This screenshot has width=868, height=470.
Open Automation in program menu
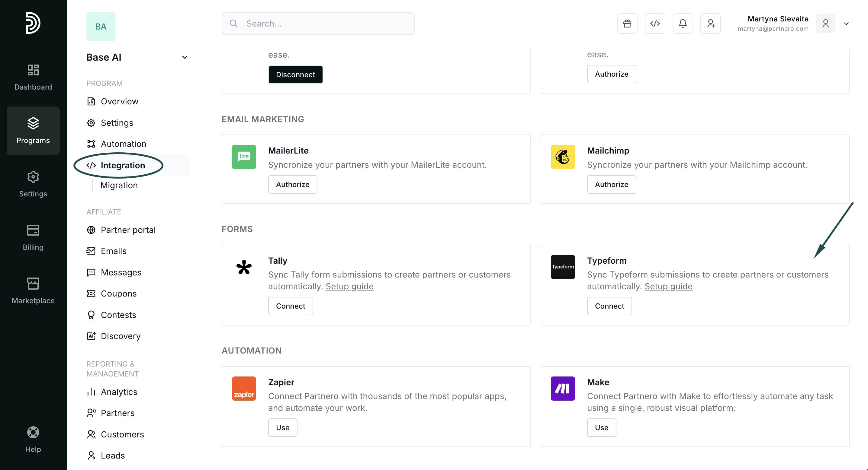pos(123,144)
